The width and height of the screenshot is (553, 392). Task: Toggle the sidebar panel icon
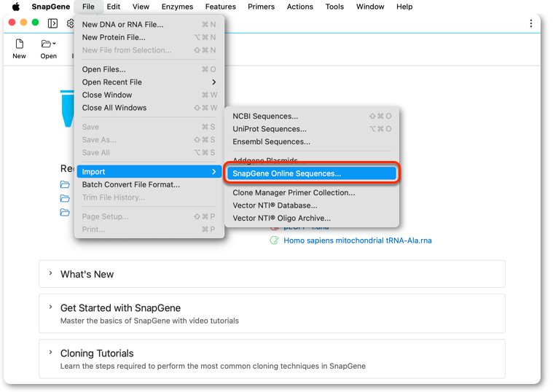(x=52, y=23)
